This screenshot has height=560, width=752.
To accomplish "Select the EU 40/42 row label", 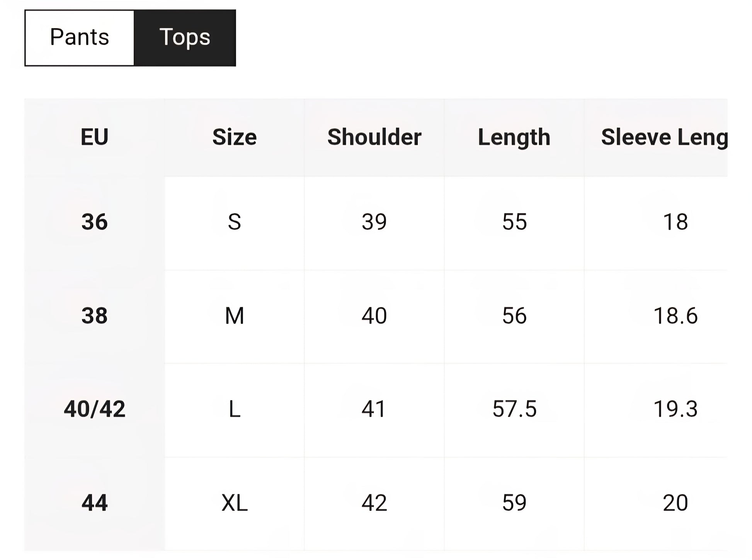I will click(x=95, y=409).
